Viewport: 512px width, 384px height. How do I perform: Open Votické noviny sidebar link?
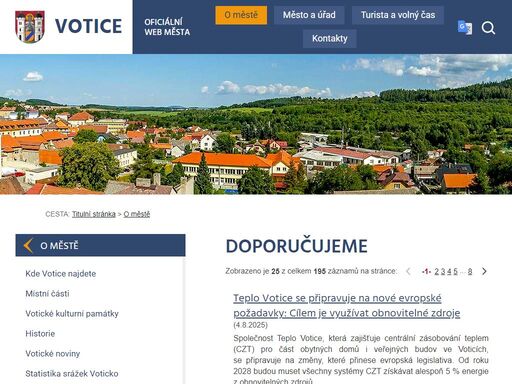[x=53, y=354]
